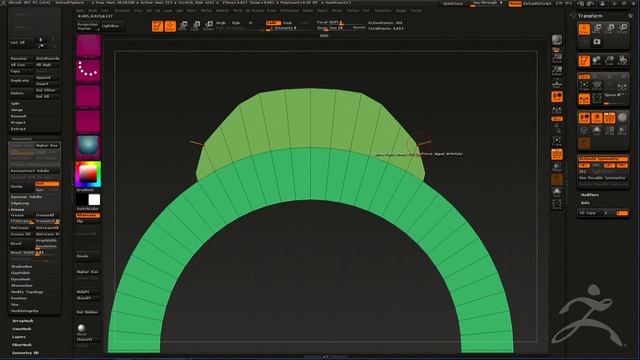The width and height of the screenshot is (640, 360).
Task: Expand the Dynamic Subdiv section
Action: coord(26,197)
